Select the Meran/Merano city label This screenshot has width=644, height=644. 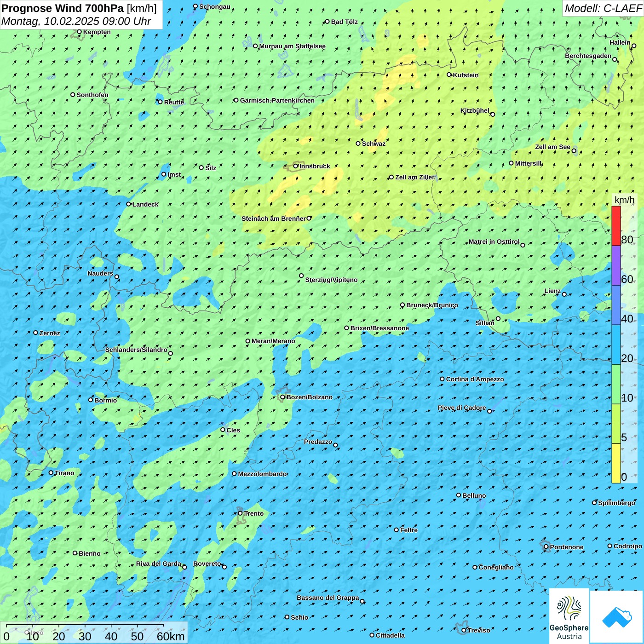(x=273, y=341)
